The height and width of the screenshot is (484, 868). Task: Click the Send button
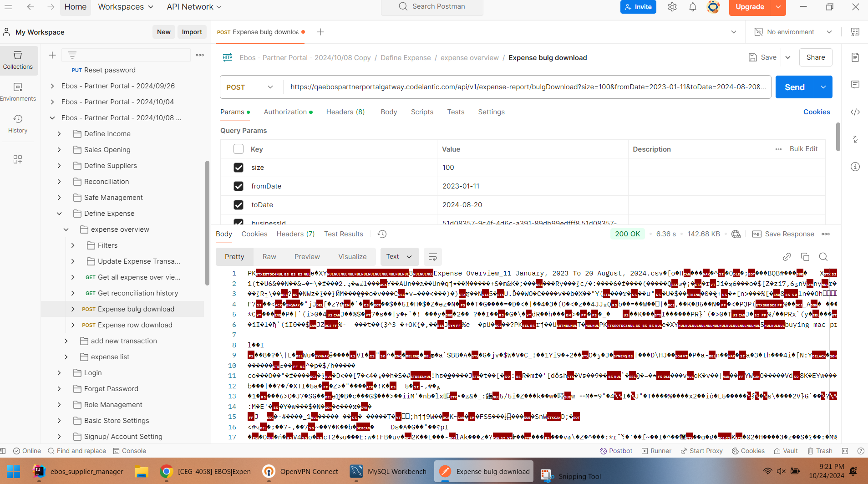(795, 87)
